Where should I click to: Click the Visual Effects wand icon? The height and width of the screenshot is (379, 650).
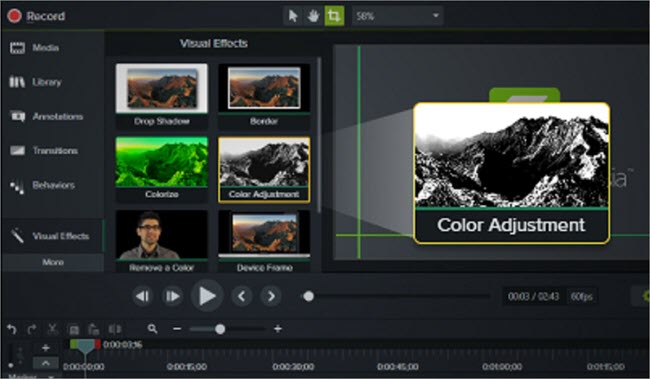tap(17, 236)
